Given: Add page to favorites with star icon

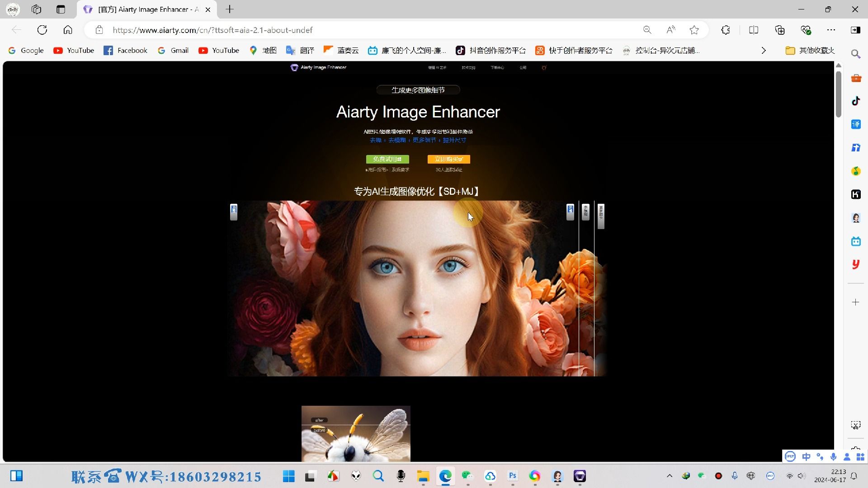Looking at the screenshot, I should pyautogui.click(x=694, y=30).
